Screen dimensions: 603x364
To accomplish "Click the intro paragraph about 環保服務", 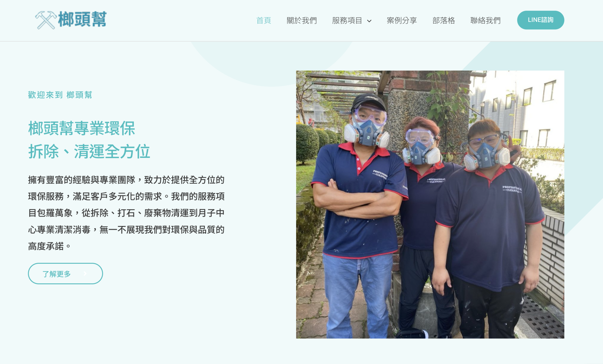I will coord(126,213).
